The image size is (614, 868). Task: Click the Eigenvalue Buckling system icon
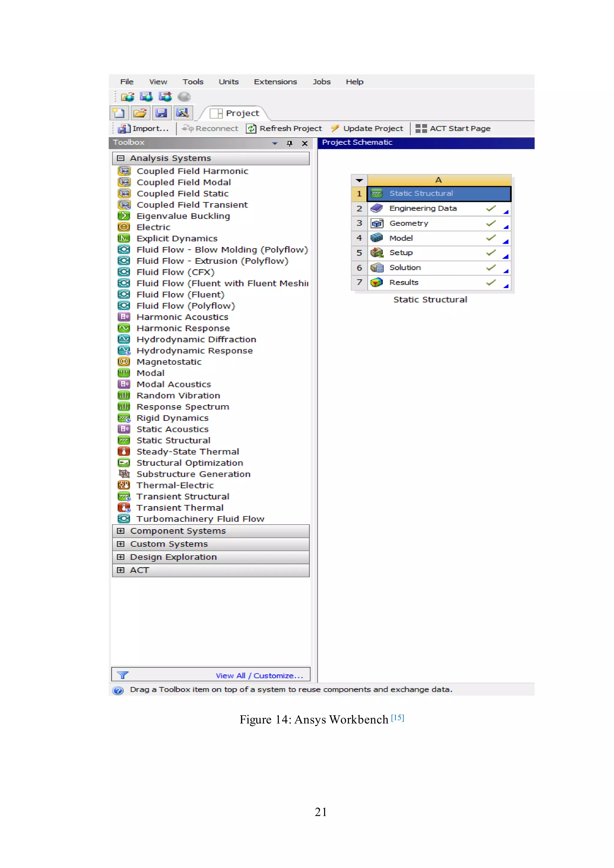tap(124, 216)
